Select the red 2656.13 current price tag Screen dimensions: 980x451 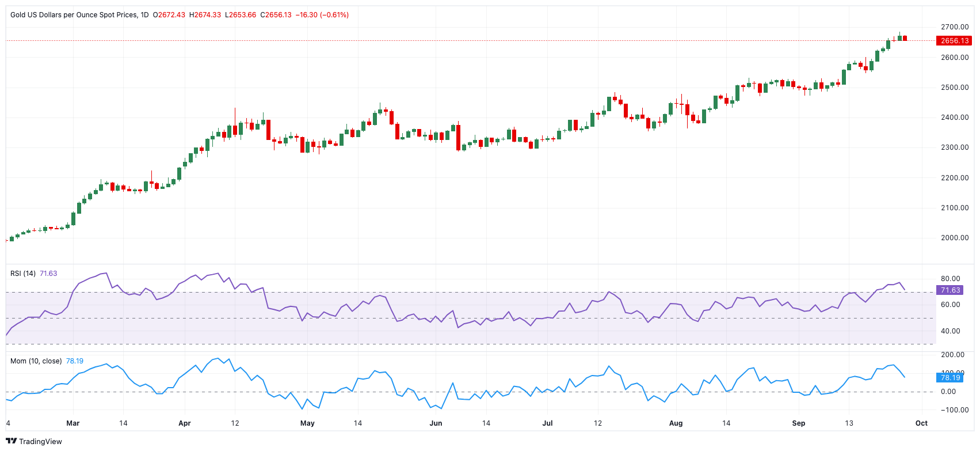954,41
